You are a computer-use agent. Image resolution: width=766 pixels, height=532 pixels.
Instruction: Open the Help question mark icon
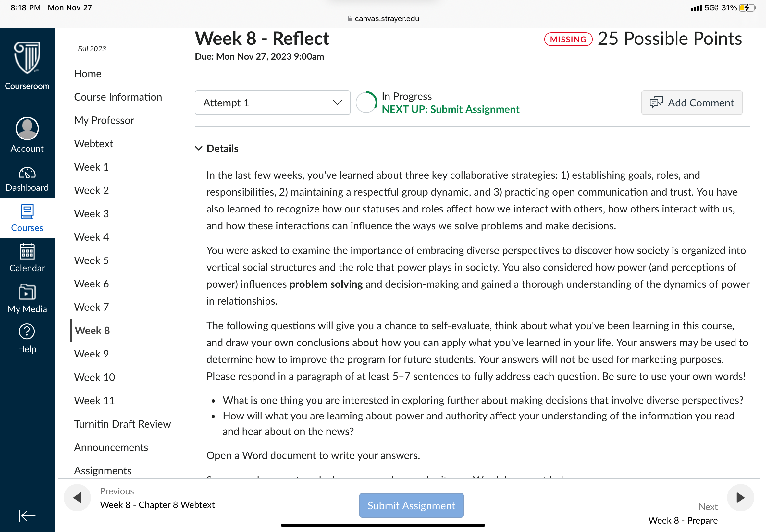point(27,332)
